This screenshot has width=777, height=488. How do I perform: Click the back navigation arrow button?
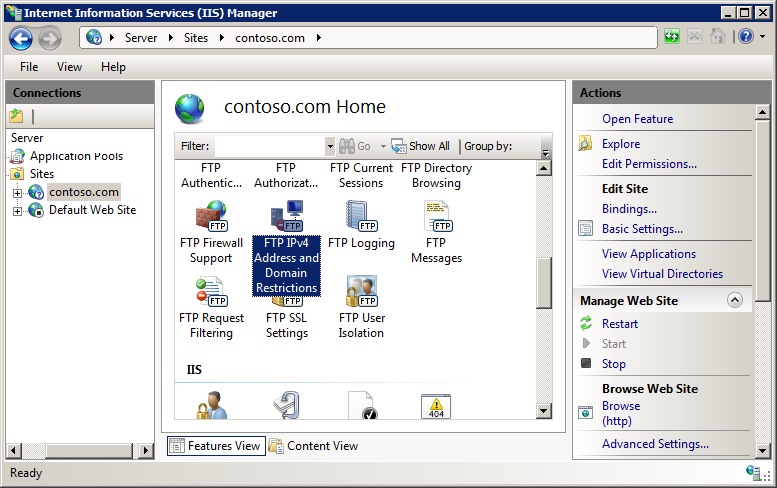click(21, 39)
